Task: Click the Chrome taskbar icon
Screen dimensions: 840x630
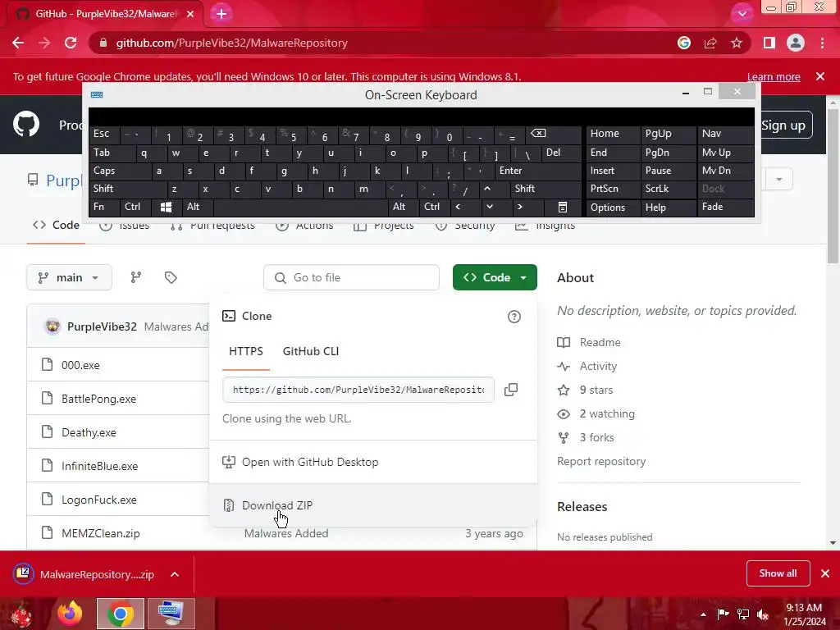Action: coord(121,614)
